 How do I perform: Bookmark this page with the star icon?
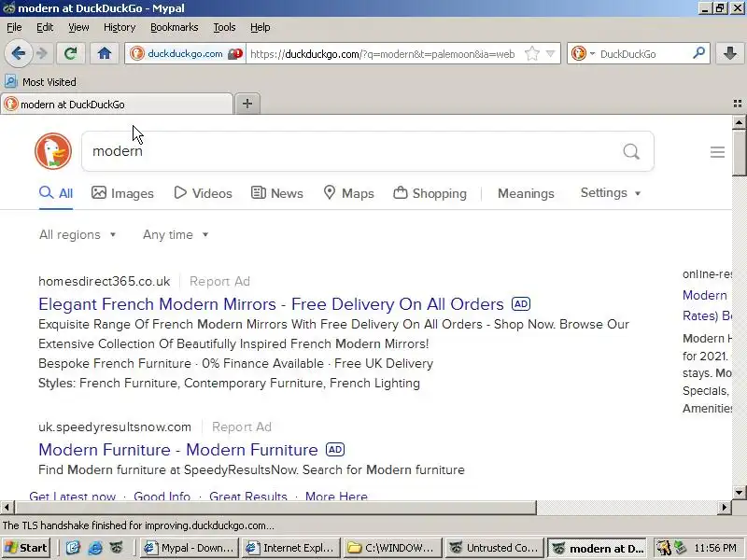tap(531, 54)
